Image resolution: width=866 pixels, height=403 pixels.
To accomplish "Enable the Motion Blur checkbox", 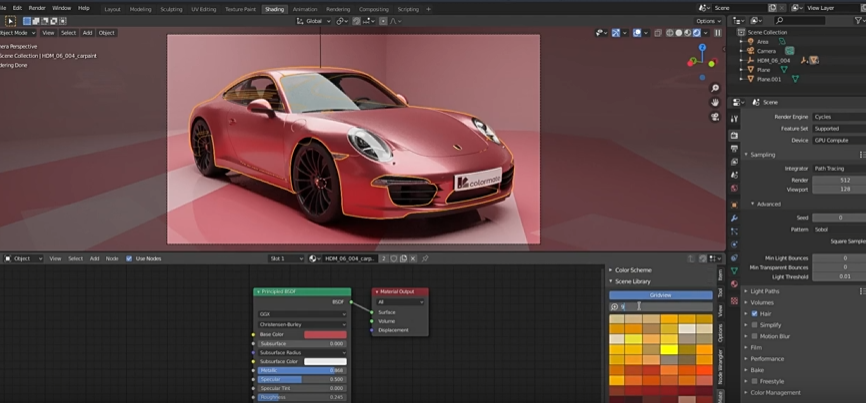I will (x=753, y=335).
